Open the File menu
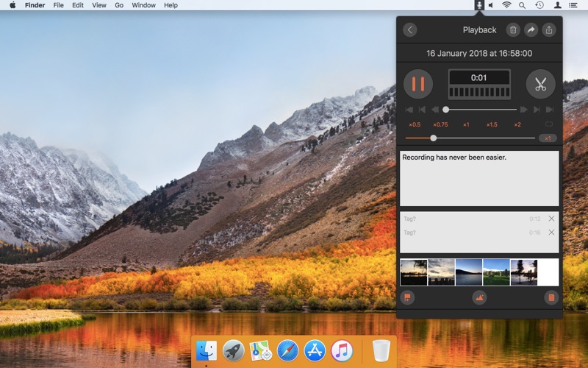 click(x=59, y=5)
